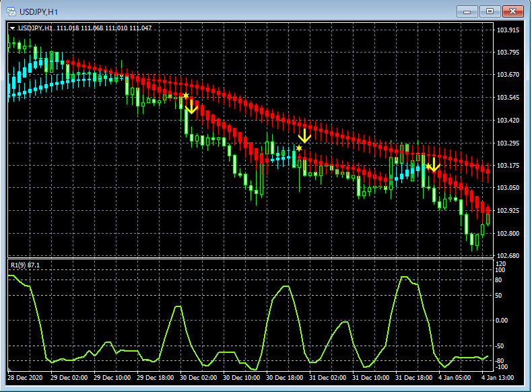
Task: Select the yellow sell arrow near 4 Jan 05:00
Action: pos(434,164)
